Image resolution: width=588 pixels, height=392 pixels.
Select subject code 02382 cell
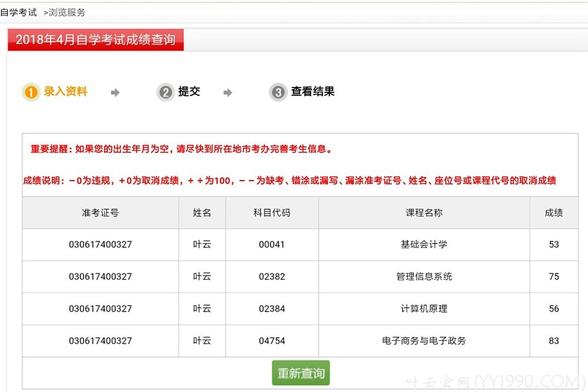pyautogui.click(x=272, y=277)
